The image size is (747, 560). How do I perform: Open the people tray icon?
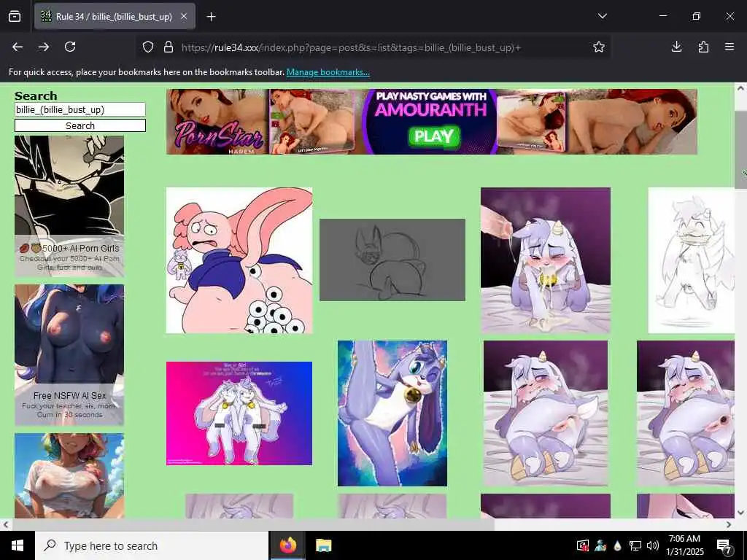click(x=600, y=545)
